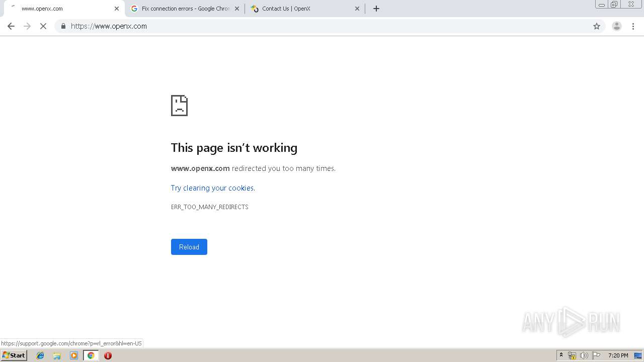Bookmark this page with star icon
Image resolution: width=644 pixels, height=362 pixels.
[597, 26]
